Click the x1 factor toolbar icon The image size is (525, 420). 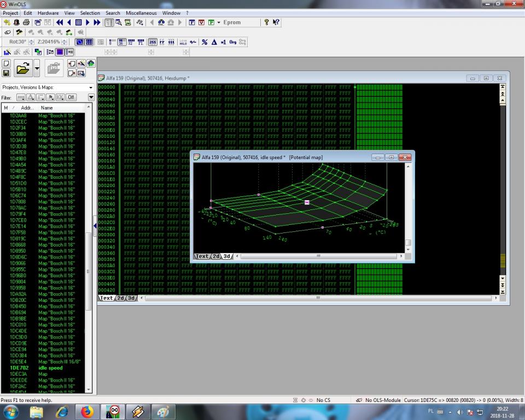point(224,42)
